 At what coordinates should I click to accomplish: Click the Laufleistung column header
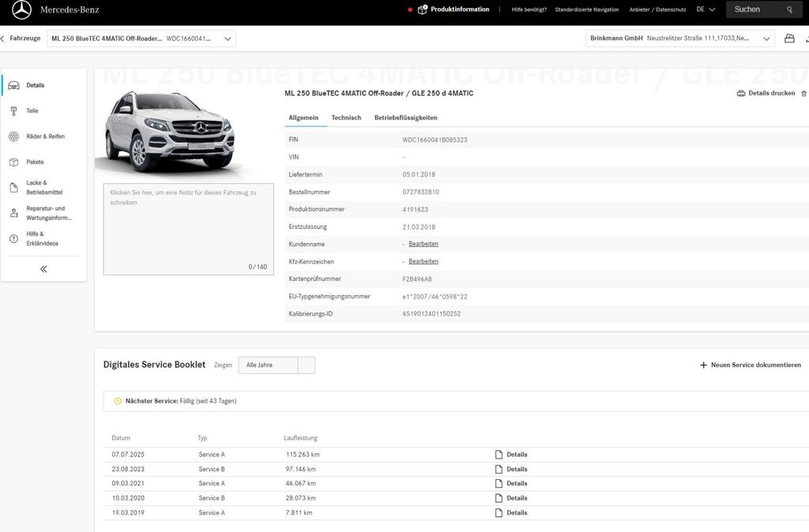(x=300, y=437)
